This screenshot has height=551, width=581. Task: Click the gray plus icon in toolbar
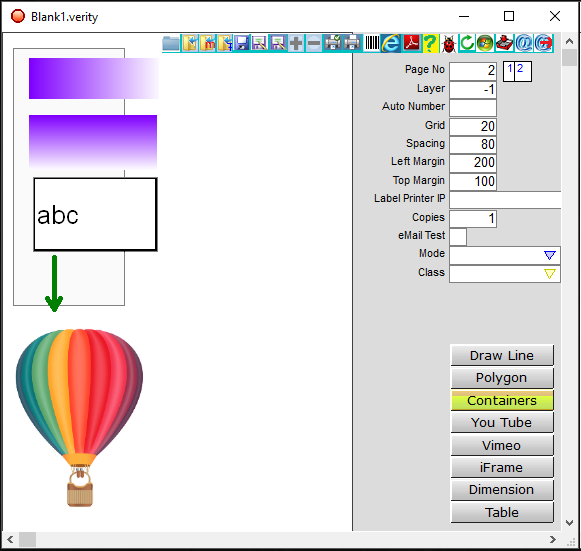296,43
